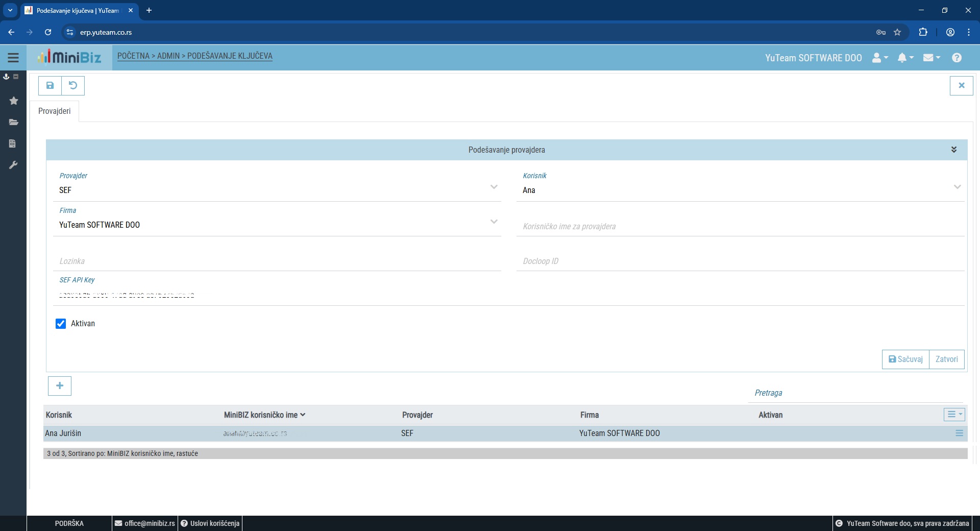Close the Podešavanje ključeva browser tab
The width and height of the screenshot is (980, 531).
pyautogui.click(x=131, y=10)
